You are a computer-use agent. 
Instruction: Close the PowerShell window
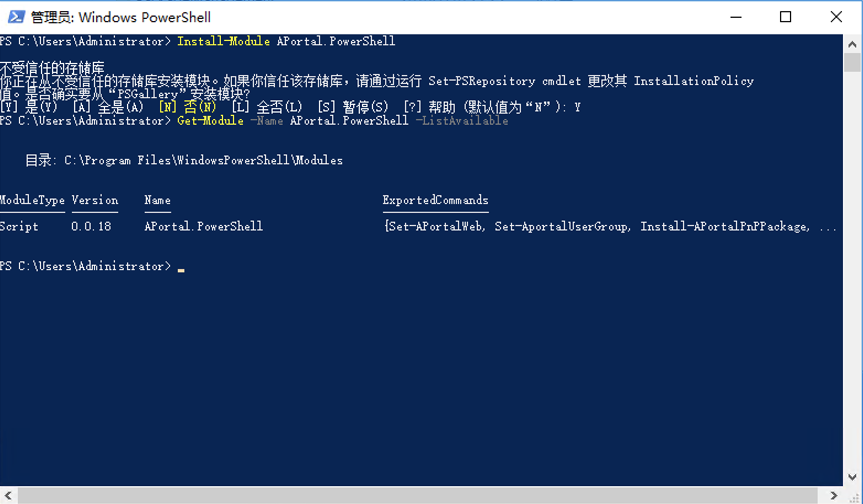coord(836,17)
